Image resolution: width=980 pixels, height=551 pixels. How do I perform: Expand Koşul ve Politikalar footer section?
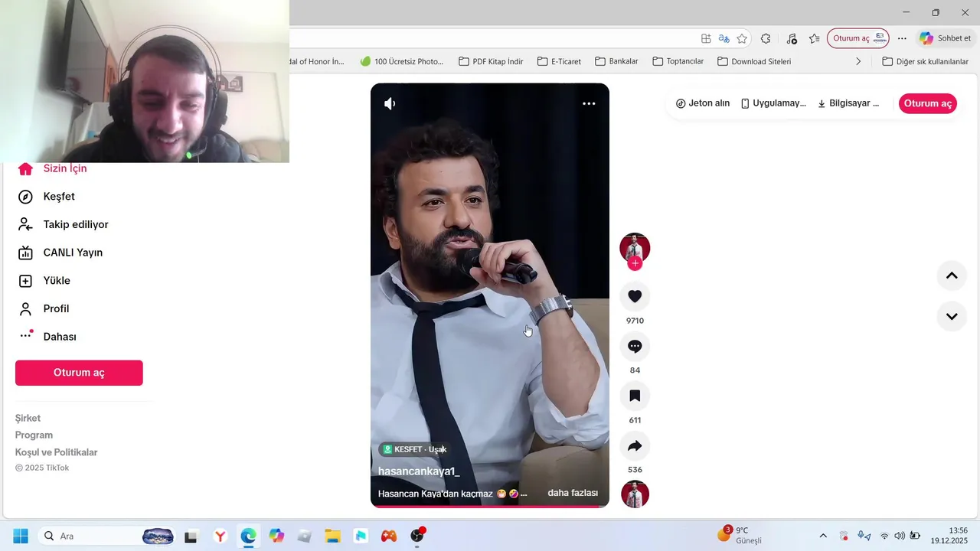point(57,452)
